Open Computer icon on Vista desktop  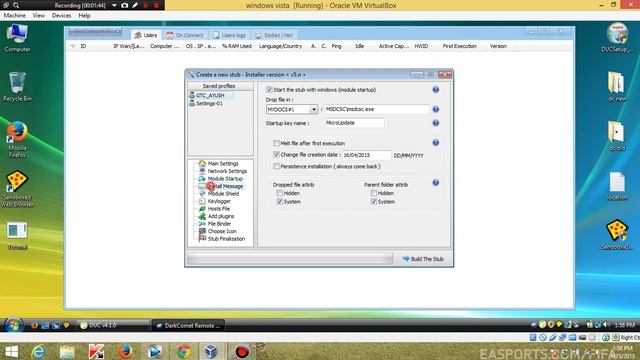pos(17,38)
